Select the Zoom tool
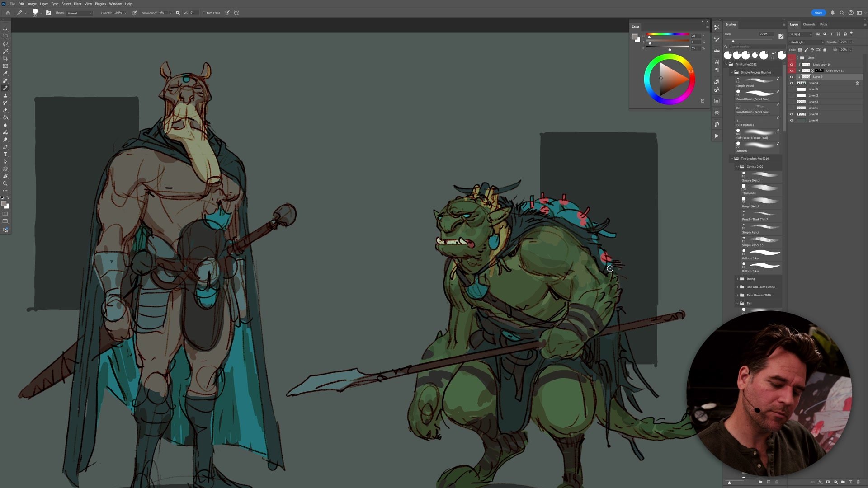The height and width of the screenshot is (488, 868). (5, 183)
